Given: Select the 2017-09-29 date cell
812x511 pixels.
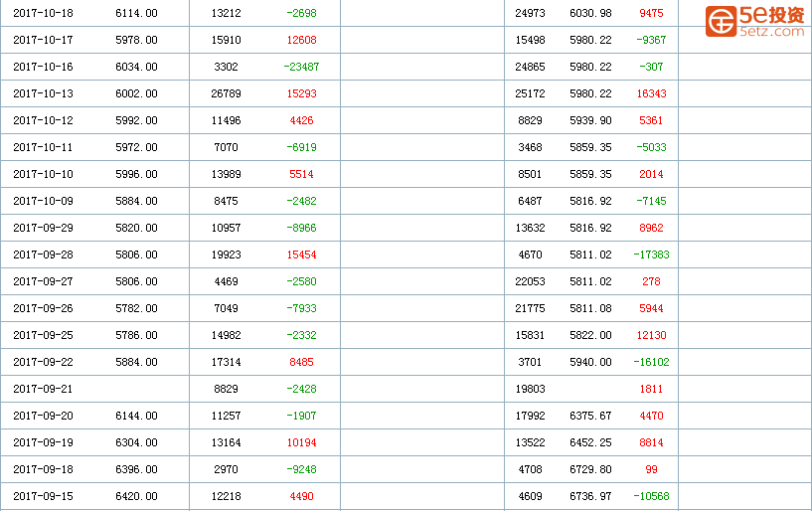Looking at the screenshot, I should click(x=43, y=228).
